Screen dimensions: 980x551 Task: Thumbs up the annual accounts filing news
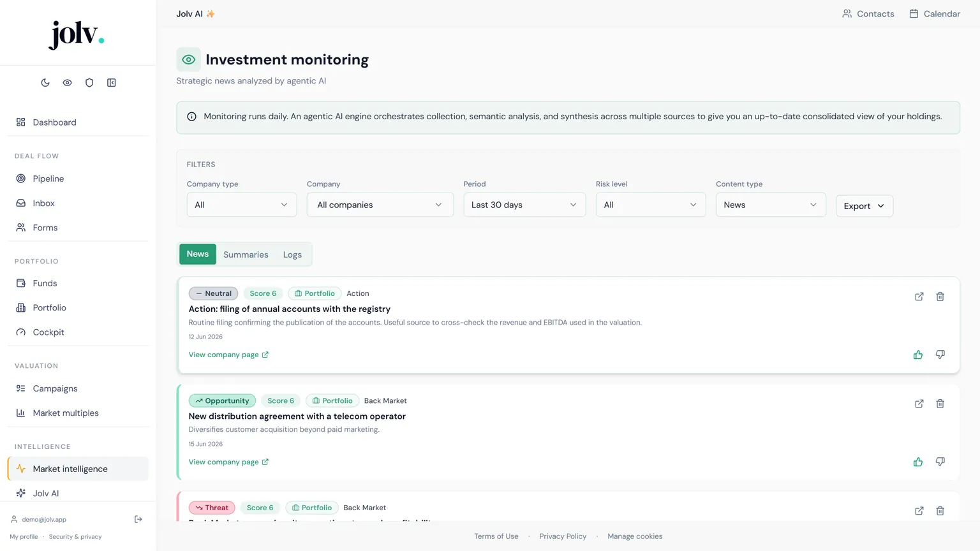[x=918, y=355]
